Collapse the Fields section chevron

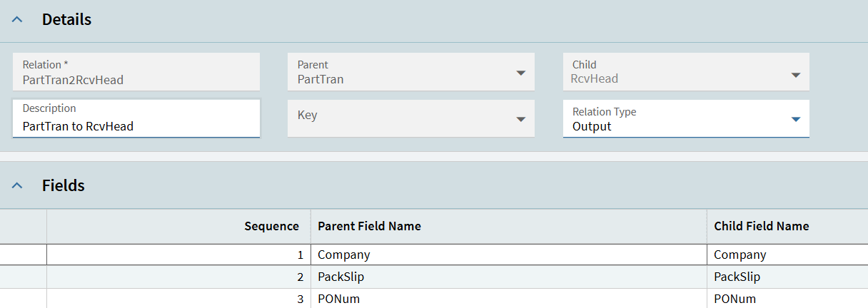point(18,186)
